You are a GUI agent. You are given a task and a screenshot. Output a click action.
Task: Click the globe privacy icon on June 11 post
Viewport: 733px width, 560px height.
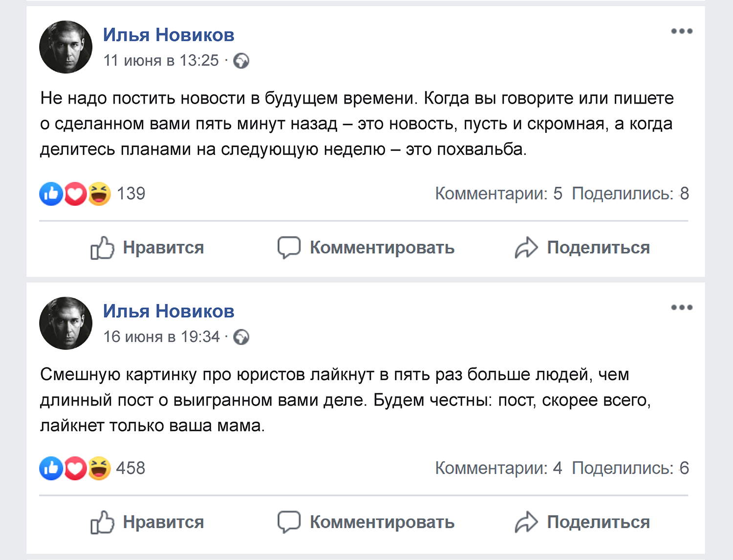pyautogui.click(x=241, y=61)
